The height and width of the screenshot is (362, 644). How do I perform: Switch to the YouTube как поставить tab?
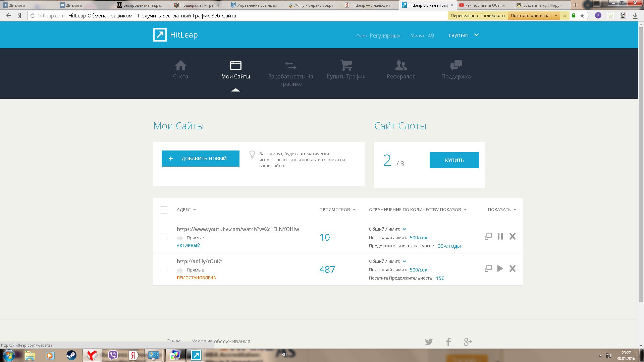[485, 5]
